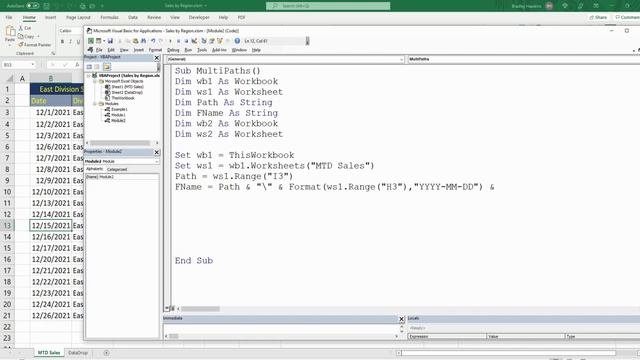Toggle Folders icon in Project panel
Screen dimensions: 640x360
107,67
